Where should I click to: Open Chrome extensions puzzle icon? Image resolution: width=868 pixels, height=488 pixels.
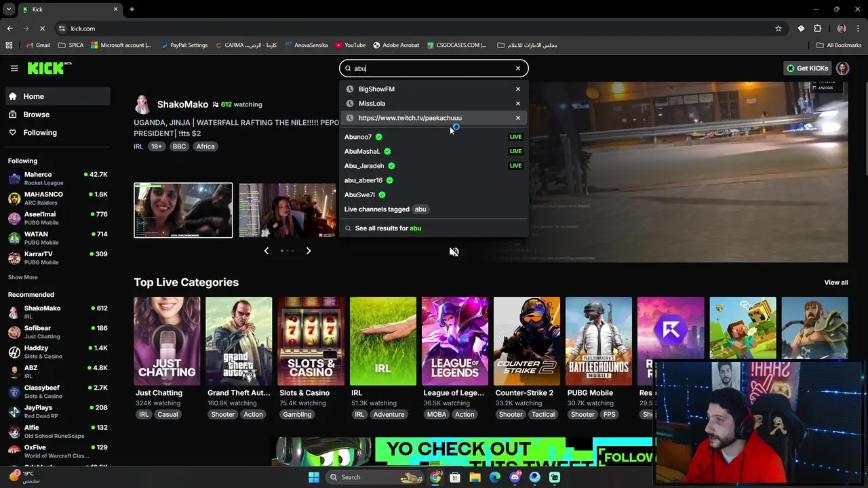tap(817, 28)
